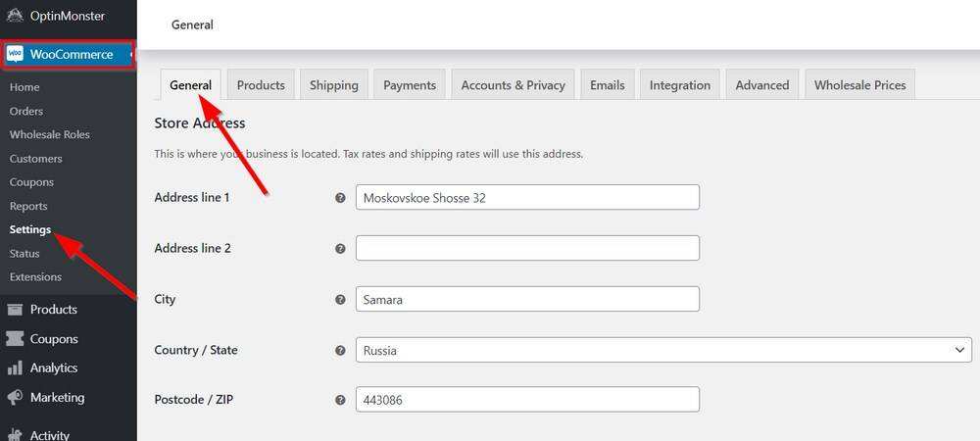Image resolution: width=980 pixels, height=441 pixels.
Task: Click the Coupons ticket icon in sidebar
Action: tap(15, 339)
